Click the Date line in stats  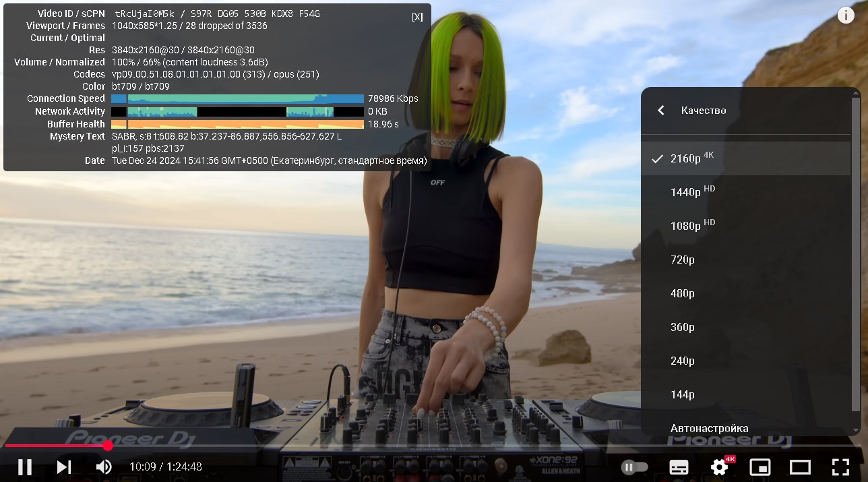(270, 160)
